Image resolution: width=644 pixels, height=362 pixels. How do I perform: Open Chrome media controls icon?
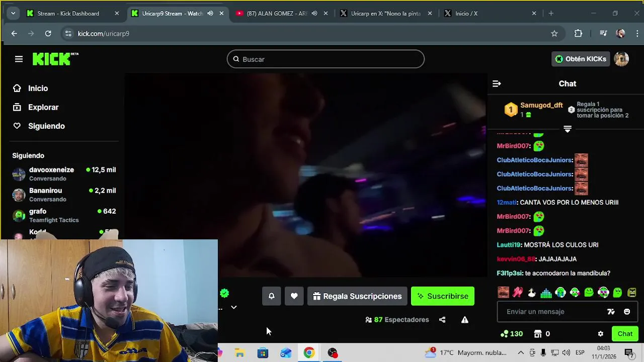coord(603,34)
